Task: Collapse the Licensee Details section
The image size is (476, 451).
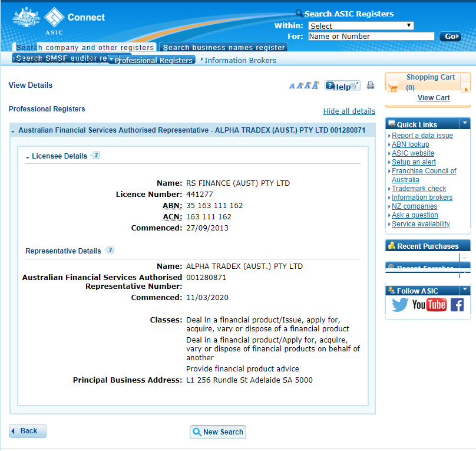Action: pyautogui.click(x=28, y=157)
